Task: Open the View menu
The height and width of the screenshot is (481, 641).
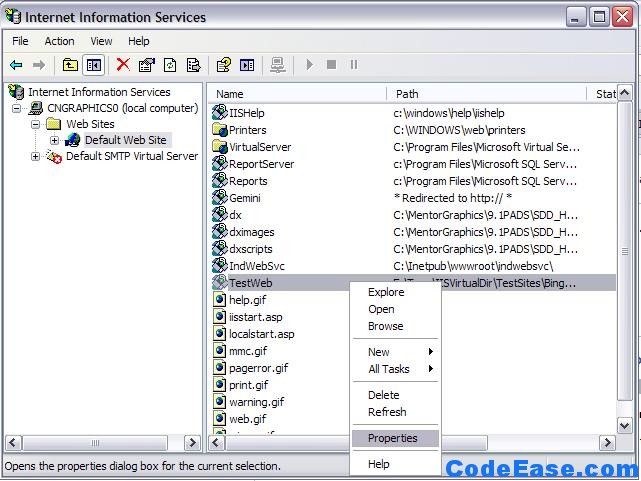Action: pos(101,41)
